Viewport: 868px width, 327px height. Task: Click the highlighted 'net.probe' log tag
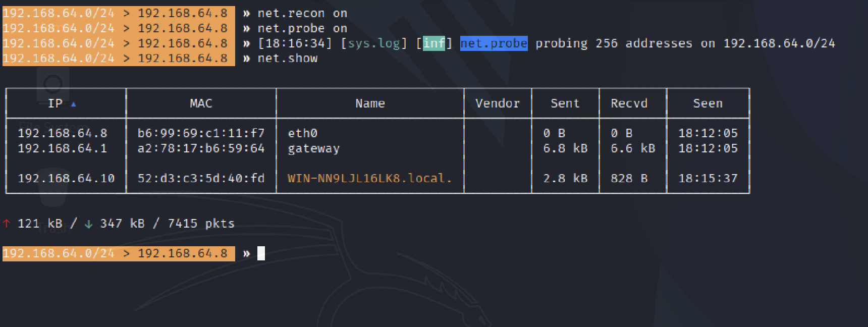pos(494,43)
